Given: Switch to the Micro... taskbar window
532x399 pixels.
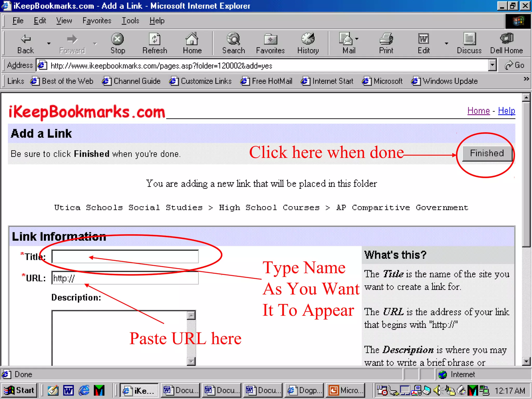Looking at the screenshot, I should pos(345,390).
